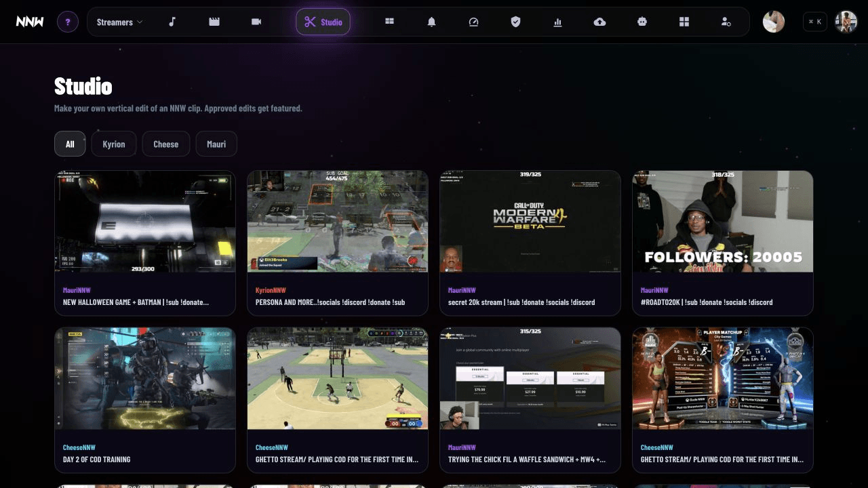Click the 'DAY 2 OF COD TRAINING' title

96,460
